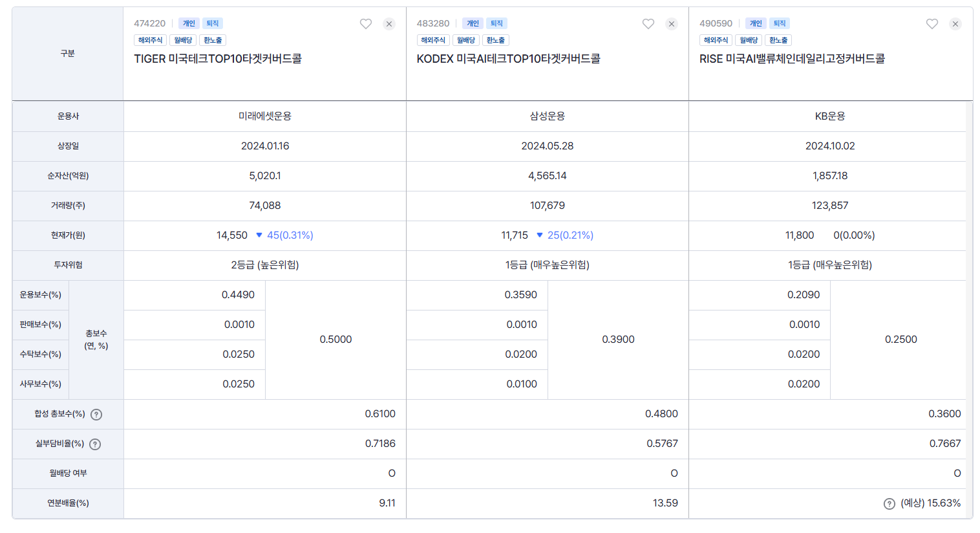Click the 개인 tag under code 490590
Image resolution: width=980 pixels, height=533 pixels.
tap(756, 23)
